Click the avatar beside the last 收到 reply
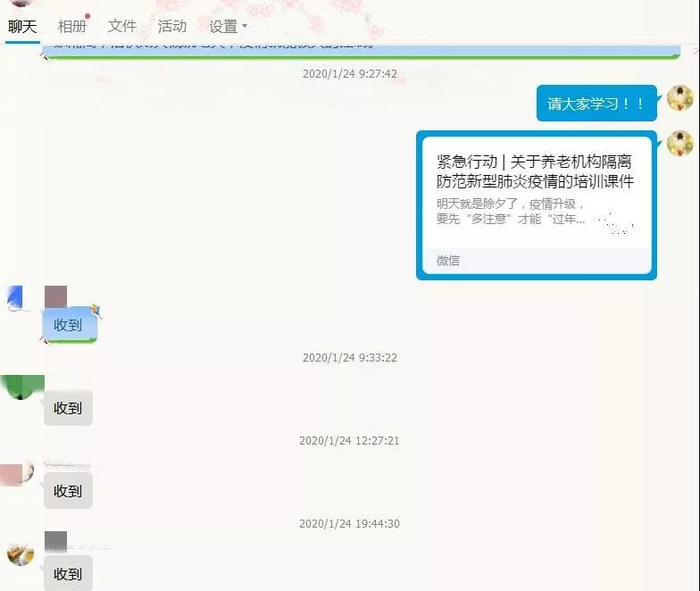The image size is (700, 591). pyautogui.click(x=21, y=553)
